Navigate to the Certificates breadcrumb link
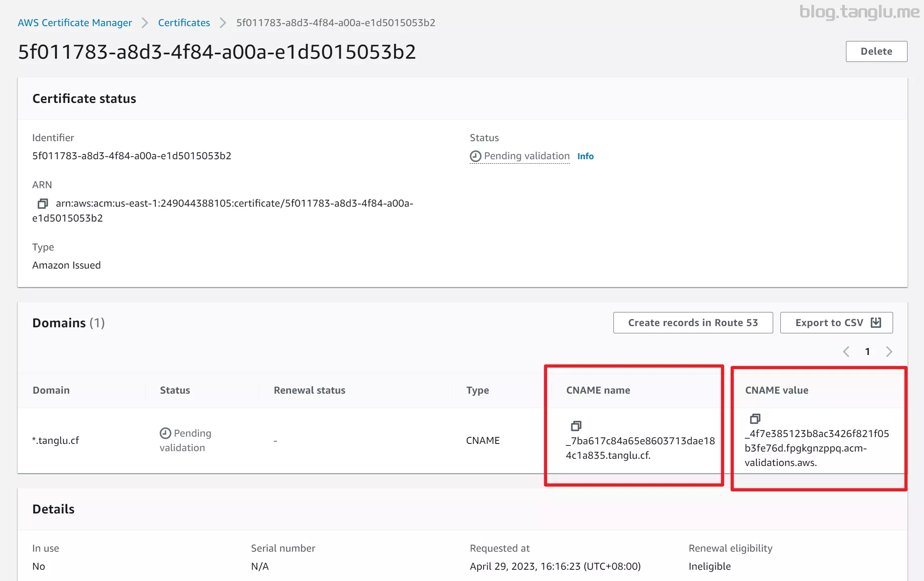Image resolution: width=924 pixels, height=581 pixels. click(x=184, y=23)
